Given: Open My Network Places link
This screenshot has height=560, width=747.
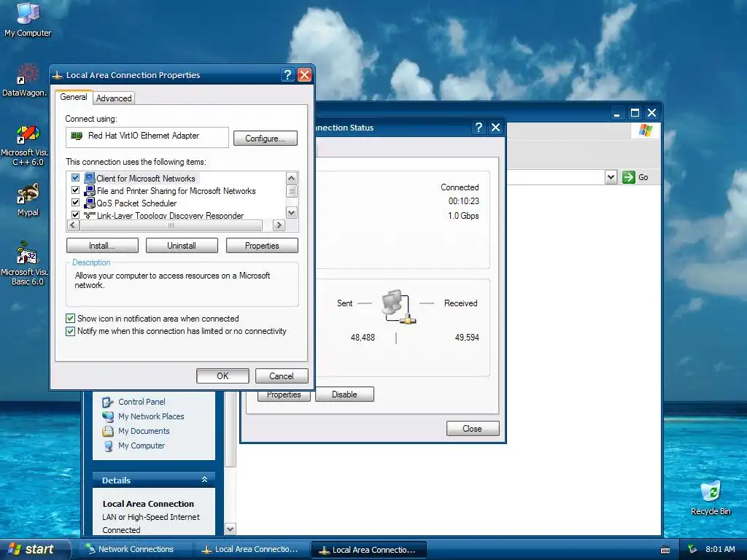Looking at the screenshot, I should pos(151,416).
